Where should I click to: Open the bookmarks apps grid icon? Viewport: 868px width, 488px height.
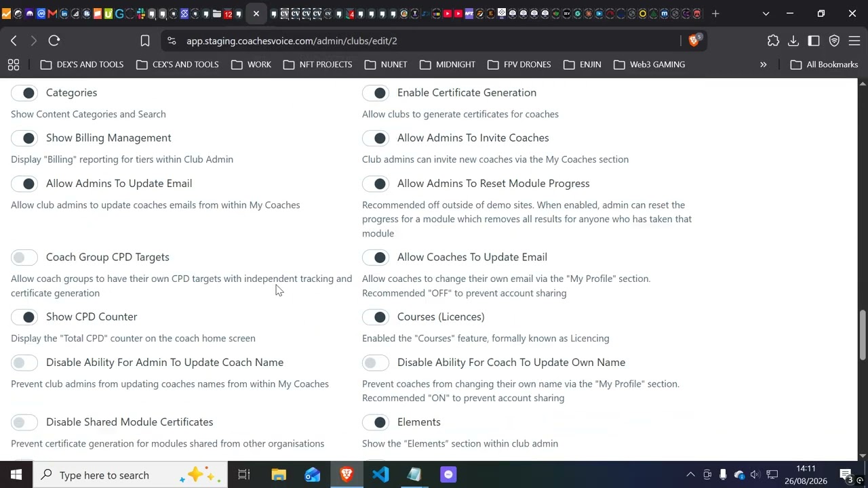pyautogui.click(x=14, y=64)
